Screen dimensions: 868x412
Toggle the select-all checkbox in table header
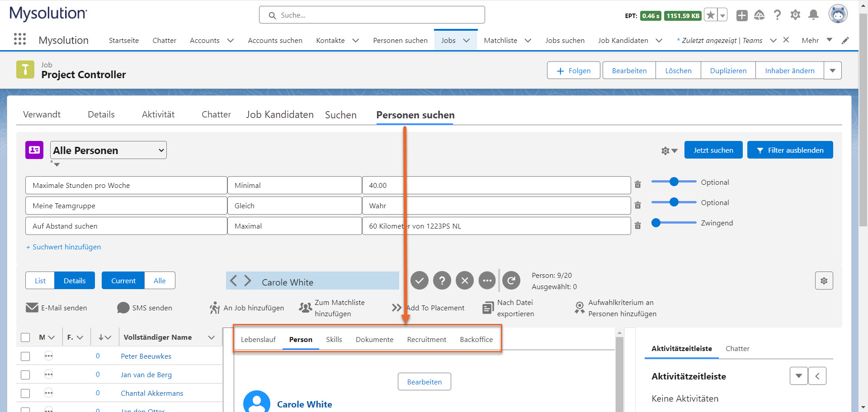[x=25, y=337]
